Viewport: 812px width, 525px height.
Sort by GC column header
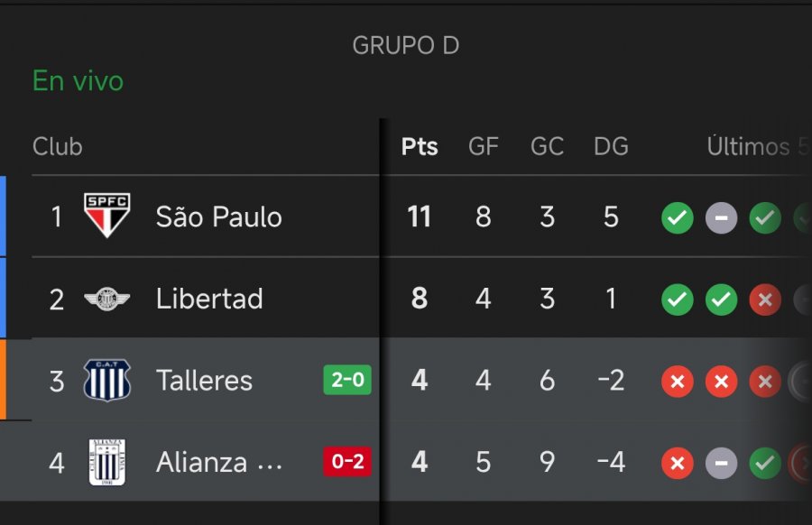point(547,147)
